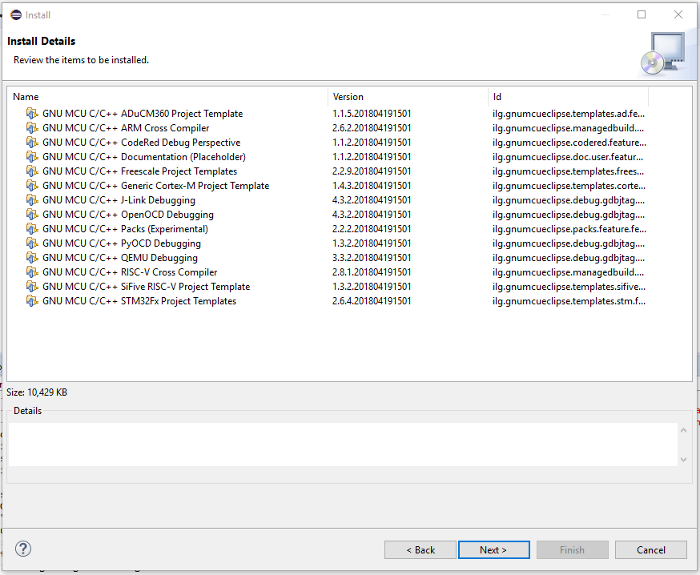Screen dimensions: 700x575
Task: Click the ilg.gnumcueclipse.templates.corte... id
Action: 569,186
